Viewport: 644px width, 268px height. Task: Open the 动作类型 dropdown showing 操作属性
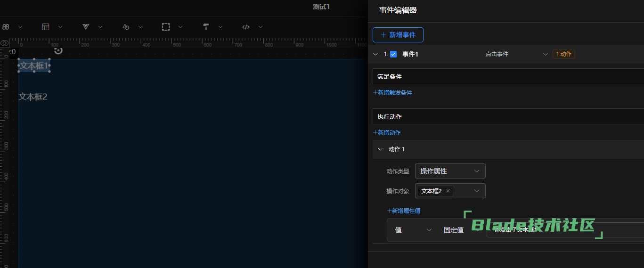coord(450,171)
